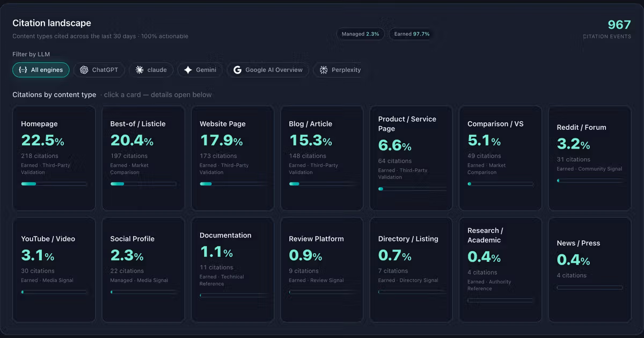Open the Best-of / Listicle card
The width and height of the screenshot is (644, 338).
143,158
